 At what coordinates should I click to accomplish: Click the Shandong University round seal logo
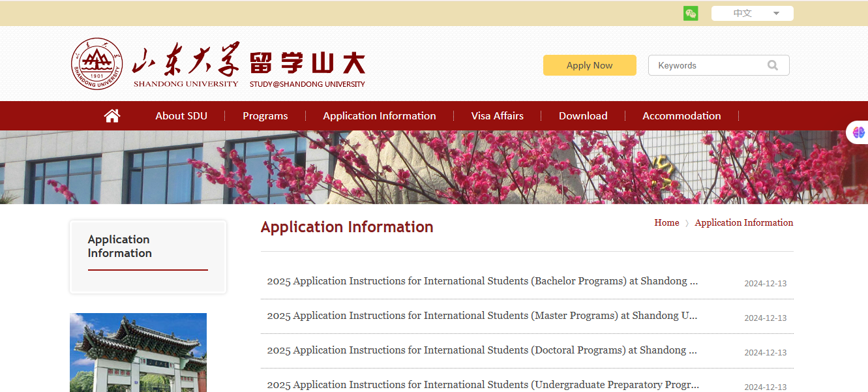click(97, 64)
